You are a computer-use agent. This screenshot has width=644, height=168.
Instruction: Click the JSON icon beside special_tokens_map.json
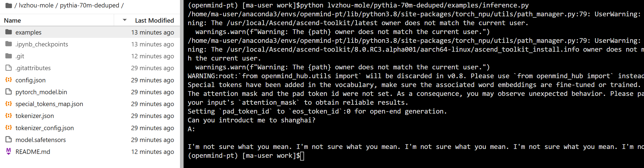9,104
